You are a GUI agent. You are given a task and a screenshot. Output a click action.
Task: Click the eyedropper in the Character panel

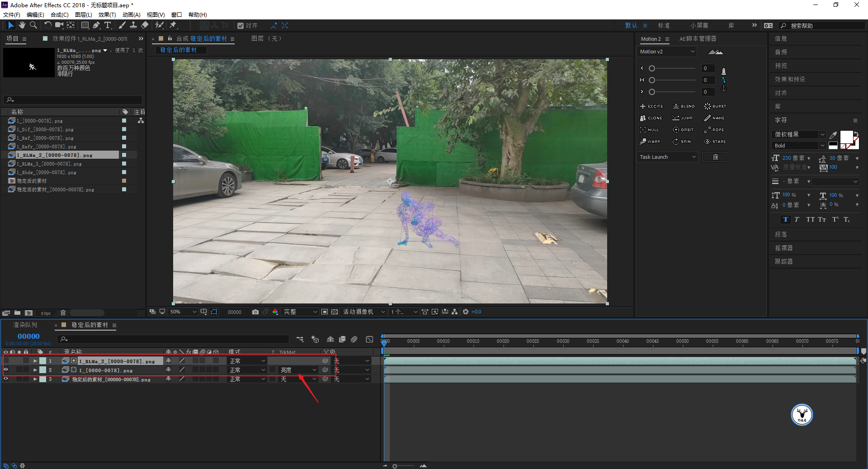click(833, 135)
